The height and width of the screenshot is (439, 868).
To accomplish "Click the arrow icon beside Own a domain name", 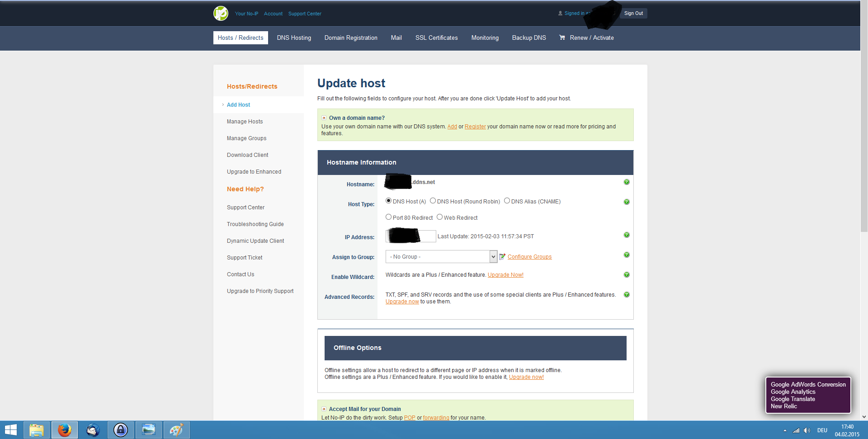I will click(x=324, y=118).
